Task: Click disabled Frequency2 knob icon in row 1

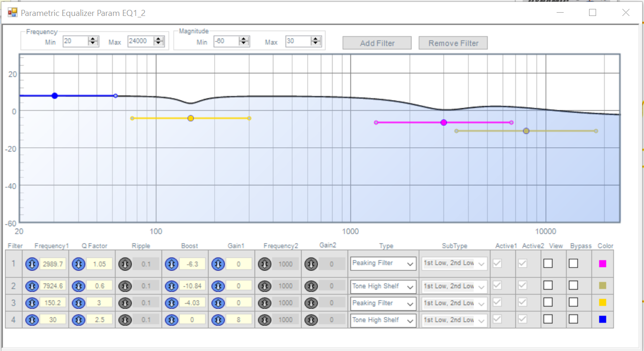Action: pyautogui.click(x=264, y=264)
